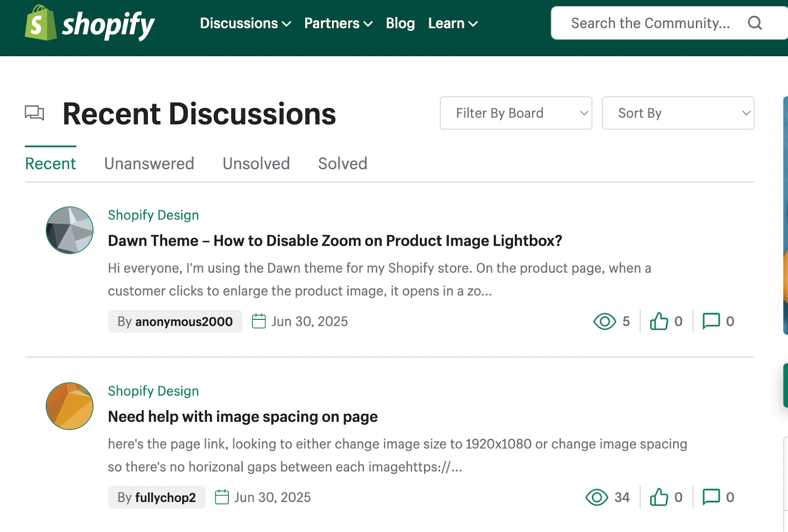The image size is (788, 532).
Task: Click the thumbs-up icon on Dawn Theme post
Action: [x=659, y=321]
